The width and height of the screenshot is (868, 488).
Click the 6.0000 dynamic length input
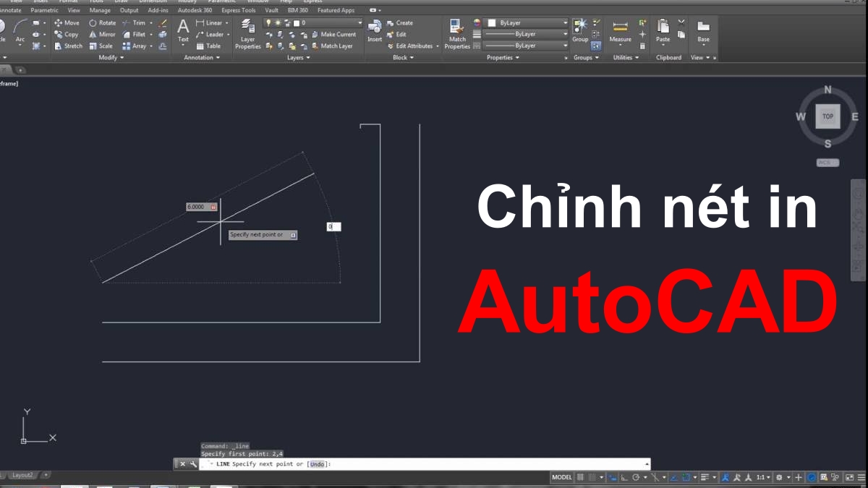tap(202, 207)
